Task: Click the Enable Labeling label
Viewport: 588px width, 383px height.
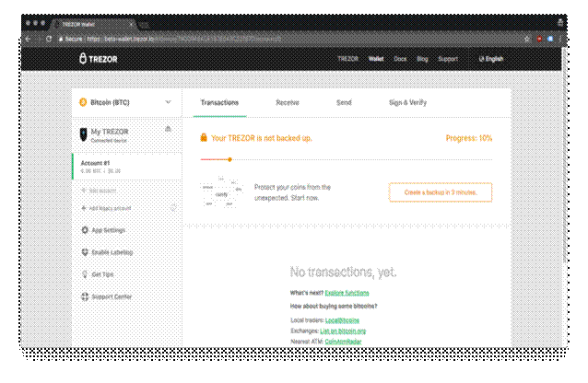Action: [112, 252]
